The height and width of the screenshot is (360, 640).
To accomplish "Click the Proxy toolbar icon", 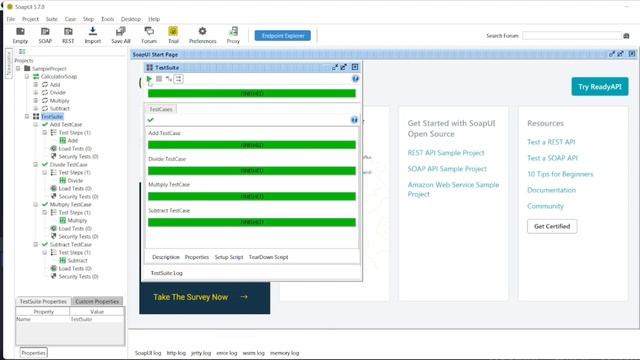I will click(x=233, y=35).
